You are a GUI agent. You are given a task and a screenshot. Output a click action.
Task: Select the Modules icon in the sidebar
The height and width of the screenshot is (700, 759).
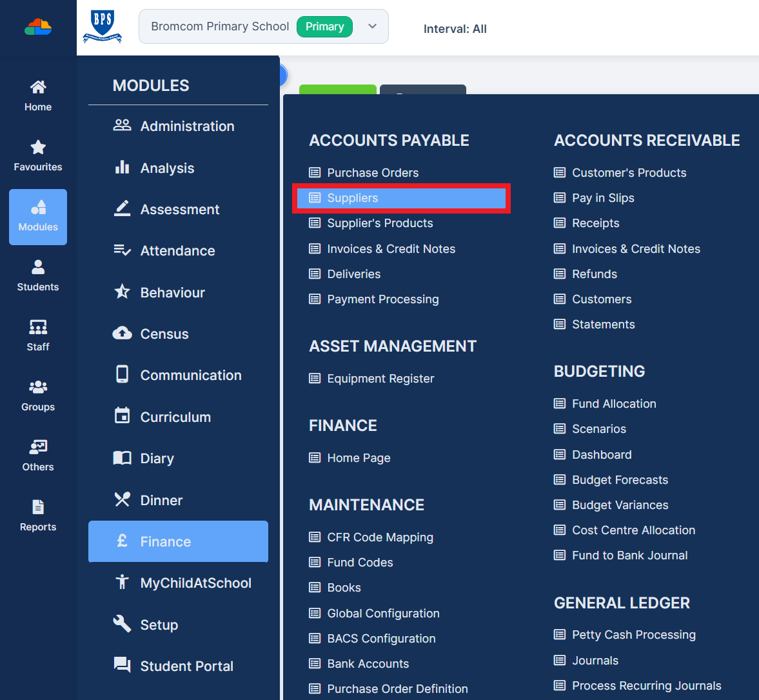[x=37, y=217]
